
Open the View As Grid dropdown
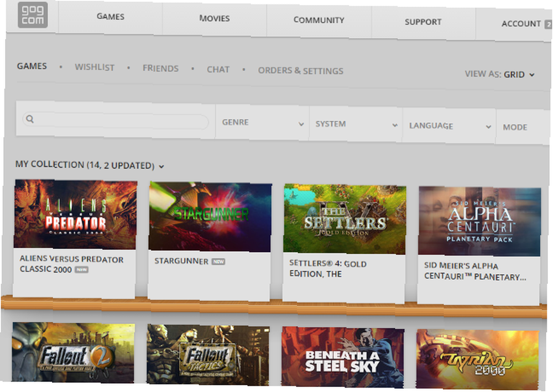click(x=500, y=75)
